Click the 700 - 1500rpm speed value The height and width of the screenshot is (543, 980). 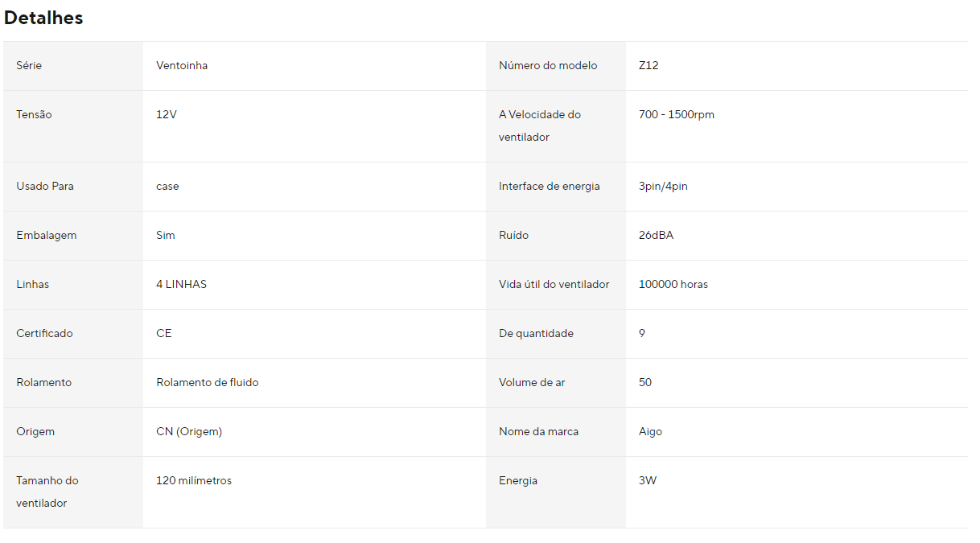point(677,115)
